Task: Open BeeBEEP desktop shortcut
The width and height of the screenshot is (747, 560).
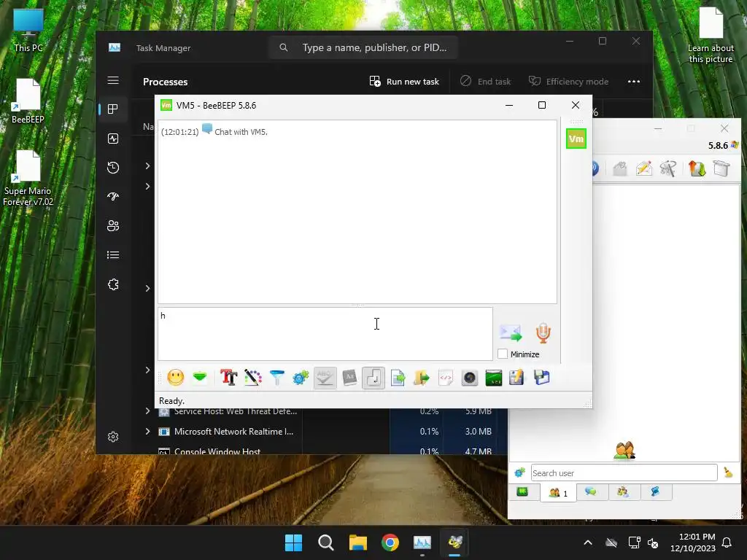Action: pyautogui.click(x=28, y=101)
